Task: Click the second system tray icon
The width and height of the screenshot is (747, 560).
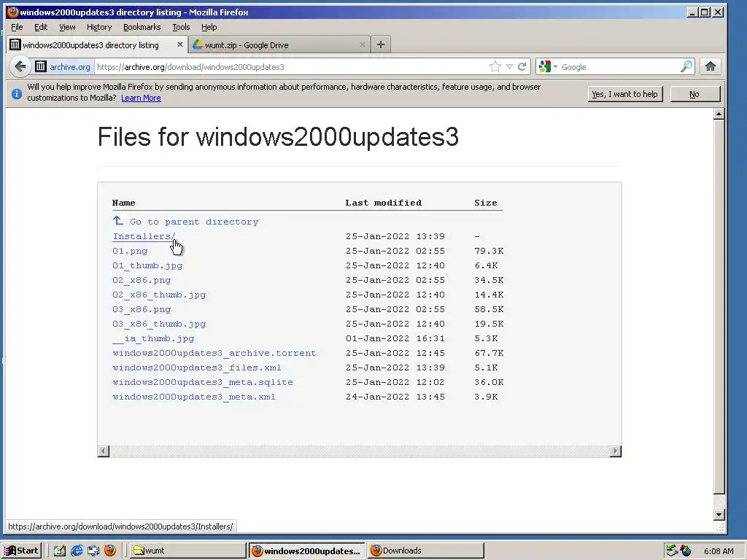Action: (x=686, y=551)
